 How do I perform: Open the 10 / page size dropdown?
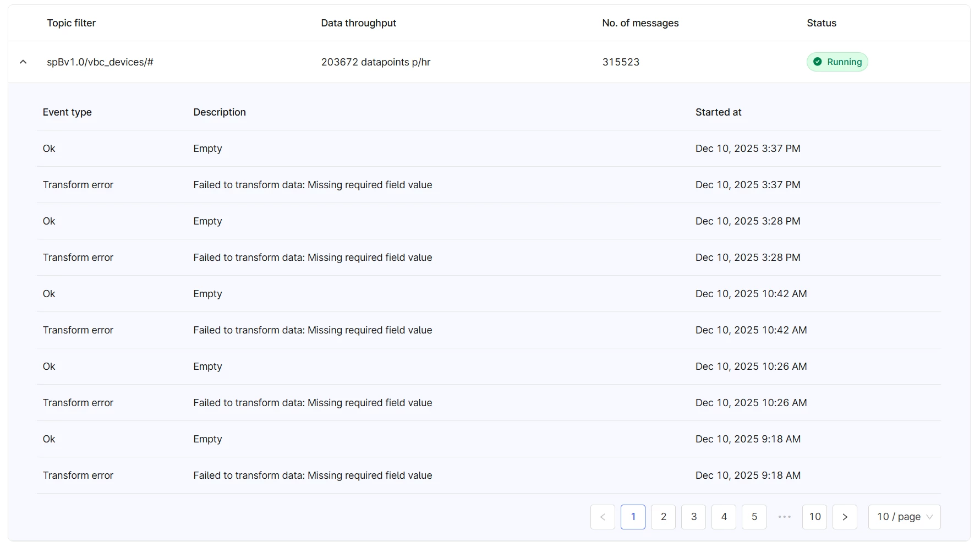[x=904, y=517]
